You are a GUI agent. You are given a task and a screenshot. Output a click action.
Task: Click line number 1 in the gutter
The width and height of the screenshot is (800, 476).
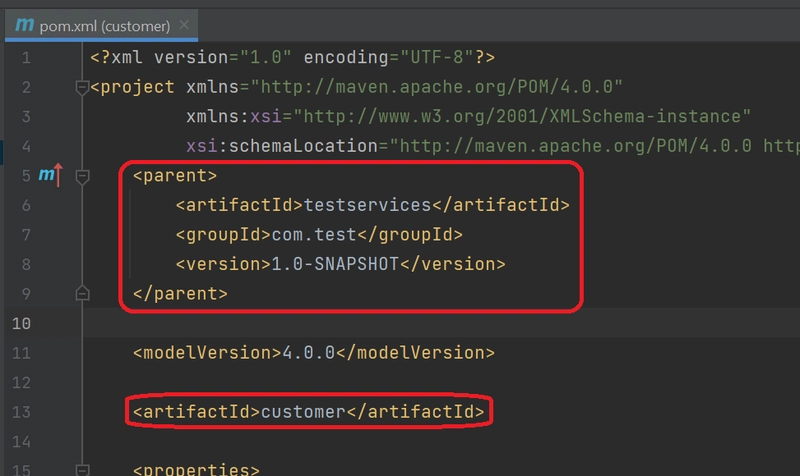(x=26, y=58)
